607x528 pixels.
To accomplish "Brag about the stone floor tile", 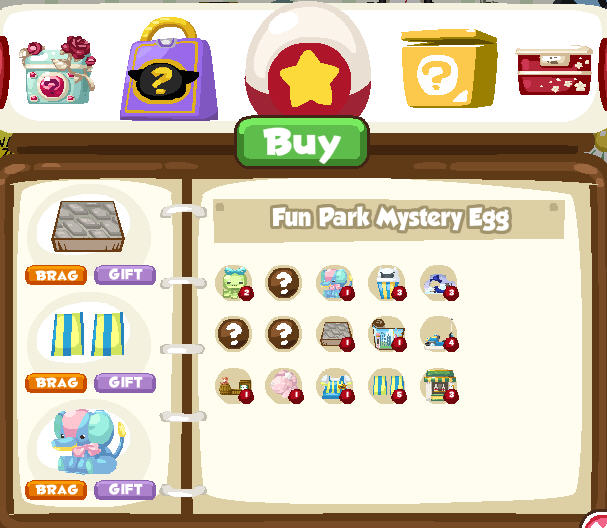I will (56, 275).
